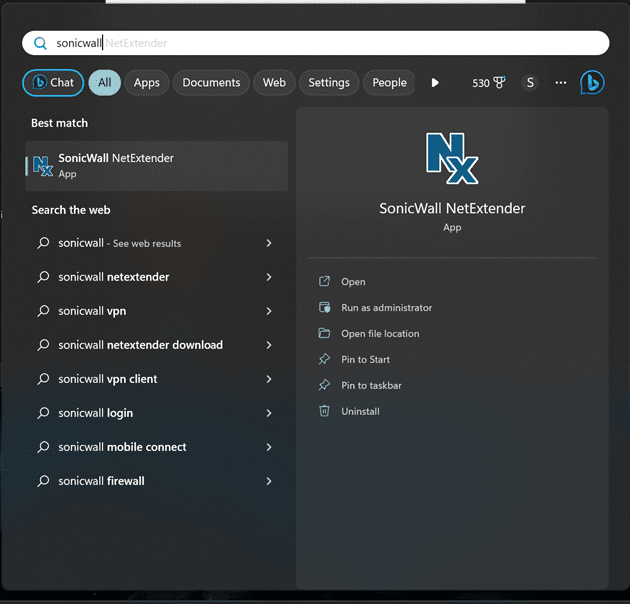Click the folder icon for Open file location
The height and width of the screenshot is (604, 630).
point(324,333)
